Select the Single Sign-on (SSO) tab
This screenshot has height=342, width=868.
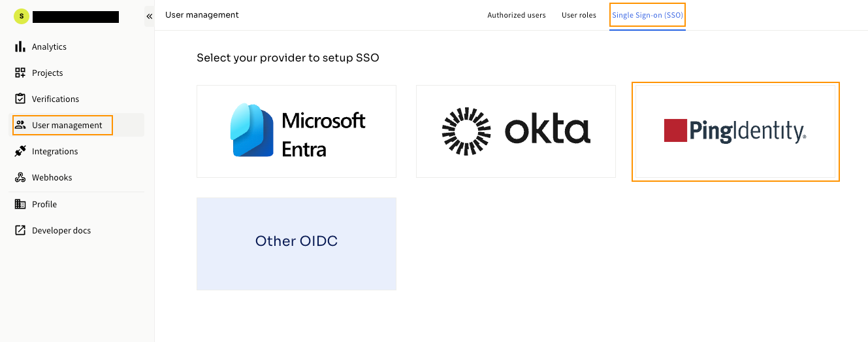647,15
